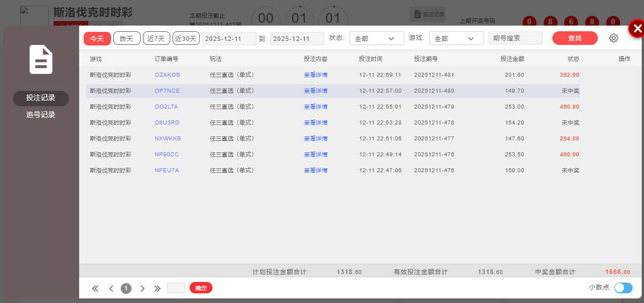Open 查看详情 for order OZAKOB
Image resolution: width=644 pixels, height=303 pixels.
click(x=315, y=74)
